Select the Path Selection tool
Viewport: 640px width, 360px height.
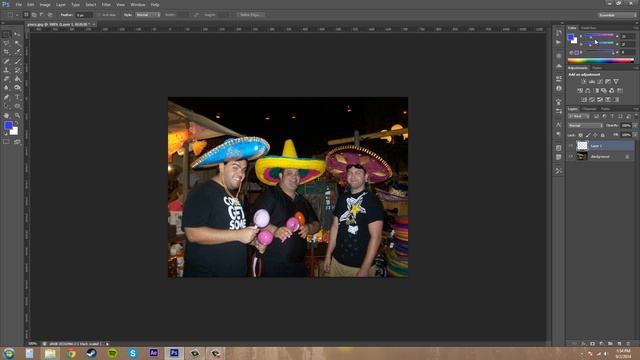tap(6, 106)
